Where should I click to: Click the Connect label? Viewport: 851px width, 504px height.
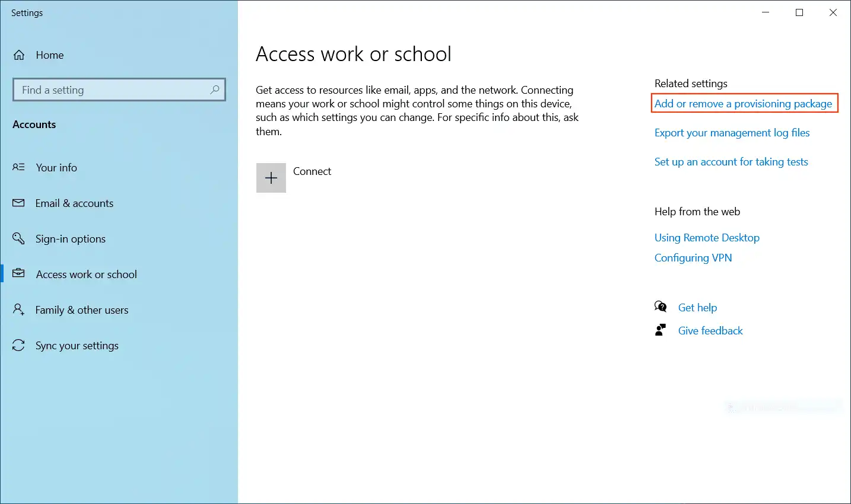click(x=312, y=171)
